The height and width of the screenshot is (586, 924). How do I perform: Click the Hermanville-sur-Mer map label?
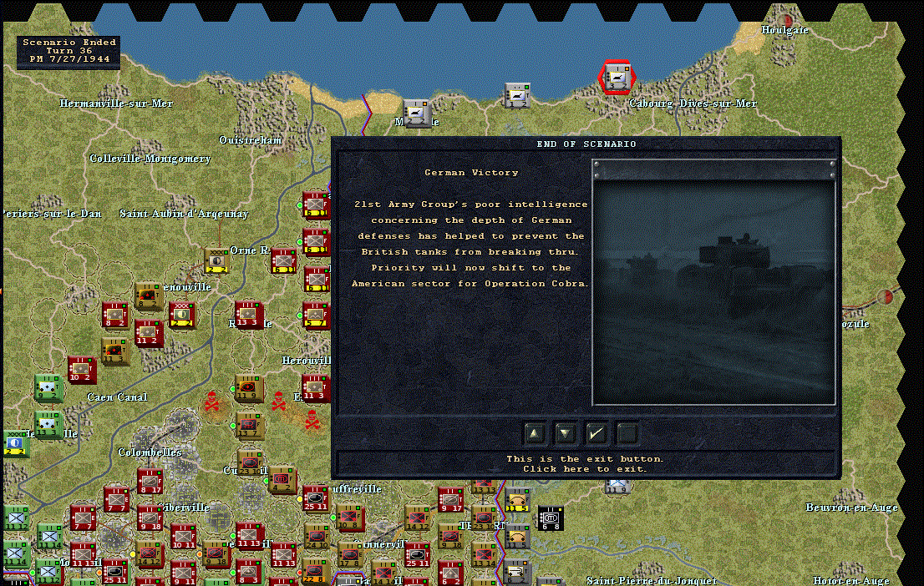click(x=116, y=104)
